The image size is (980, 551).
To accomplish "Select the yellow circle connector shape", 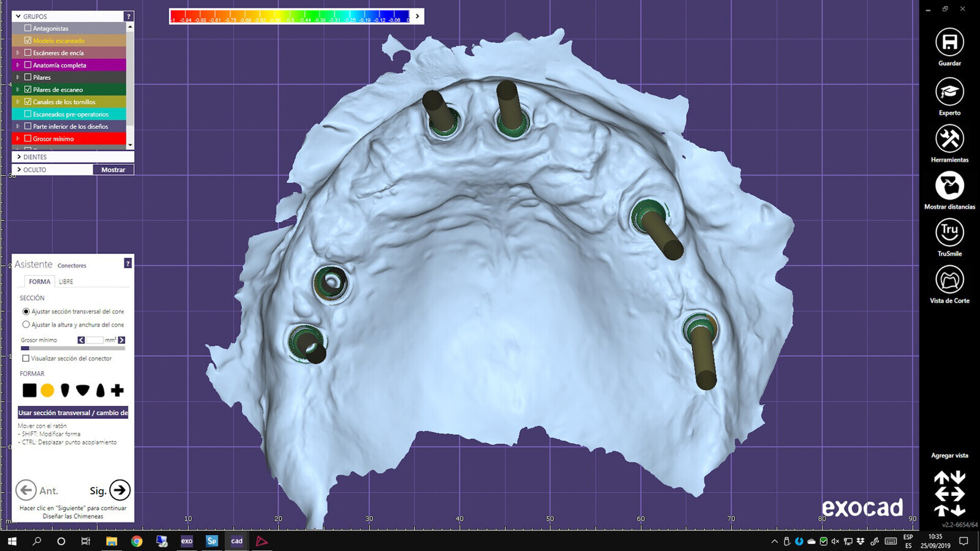I will 47,390.
